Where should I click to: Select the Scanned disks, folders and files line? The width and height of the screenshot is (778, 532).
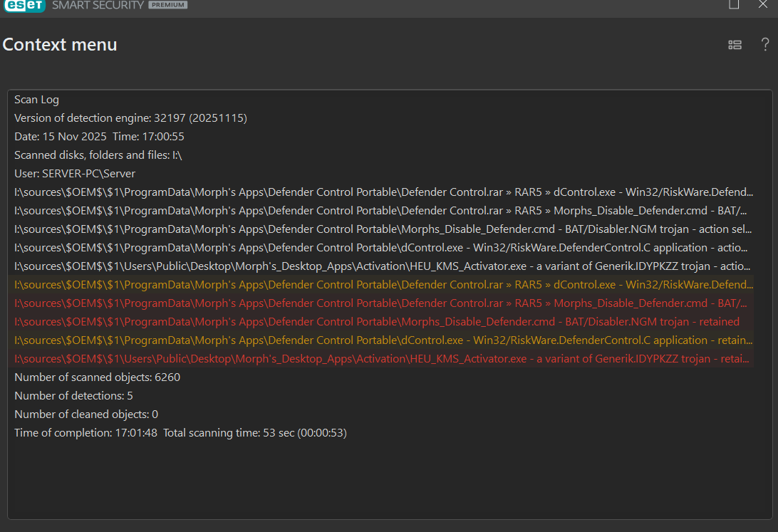click(x=98, y=155)
